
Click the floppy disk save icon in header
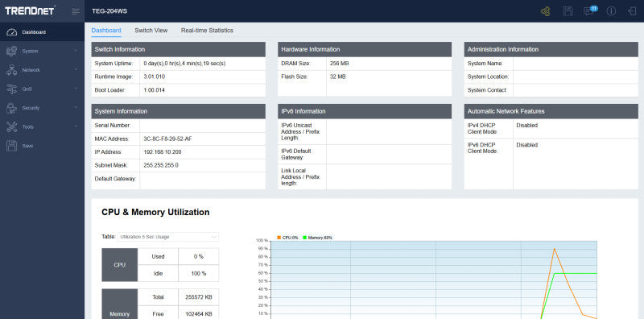coord(568,11)
